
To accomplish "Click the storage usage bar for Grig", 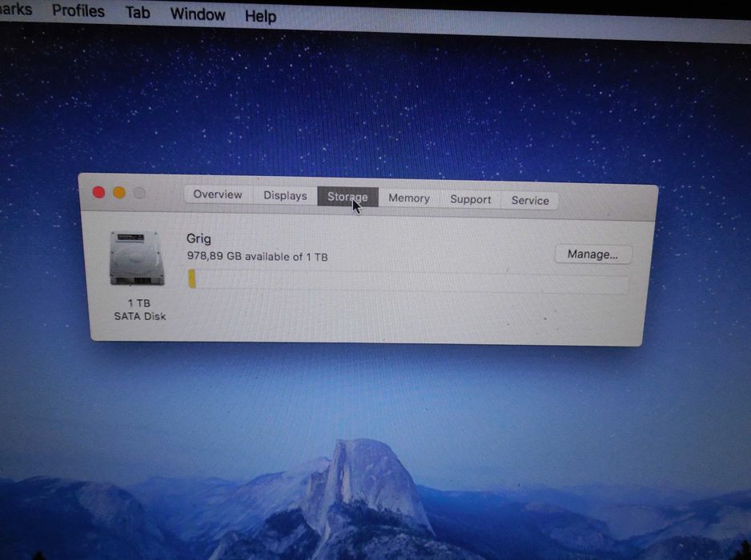I will coord(408,282).
